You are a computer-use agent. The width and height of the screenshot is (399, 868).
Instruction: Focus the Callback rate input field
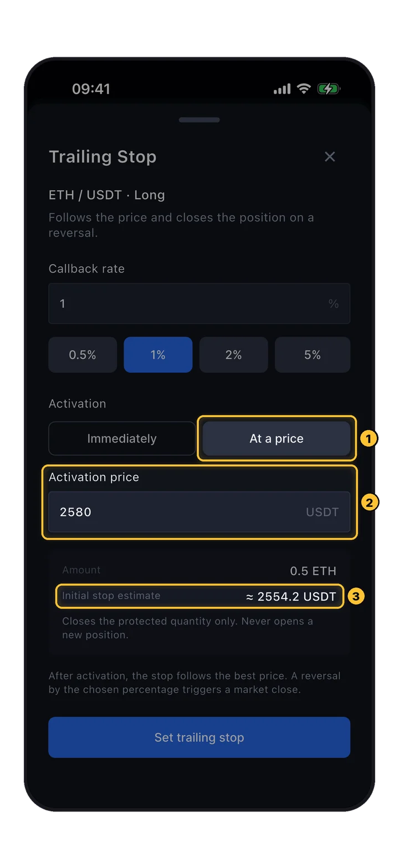pos(199,303)
